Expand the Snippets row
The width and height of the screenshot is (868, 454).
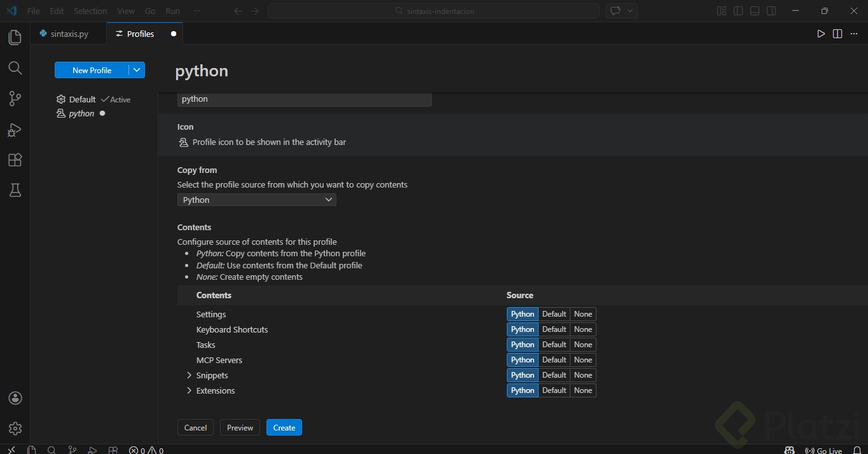(189, 375)
